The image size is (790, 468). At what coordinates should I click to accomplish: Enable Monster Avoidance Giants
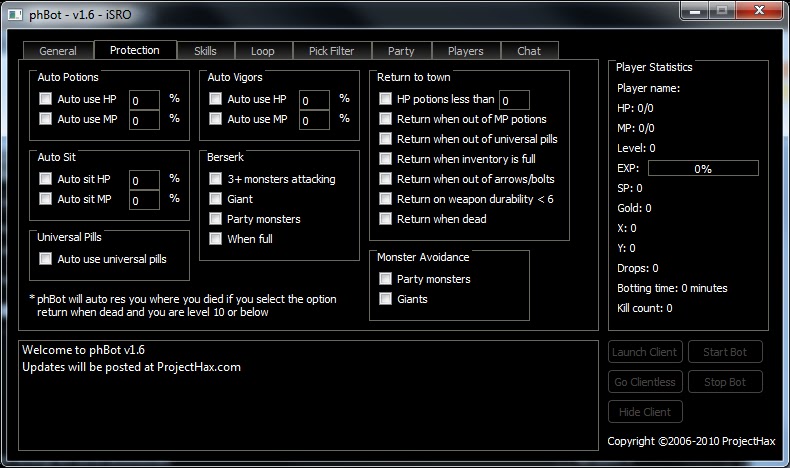click(385, 299)
